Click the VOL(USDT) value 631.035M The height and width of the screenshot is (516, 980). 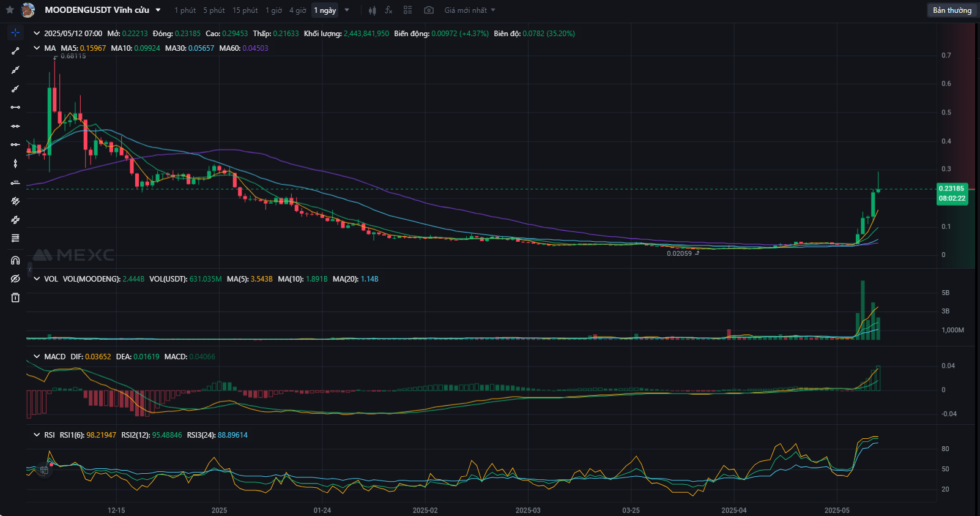click(x=206, y=279)
